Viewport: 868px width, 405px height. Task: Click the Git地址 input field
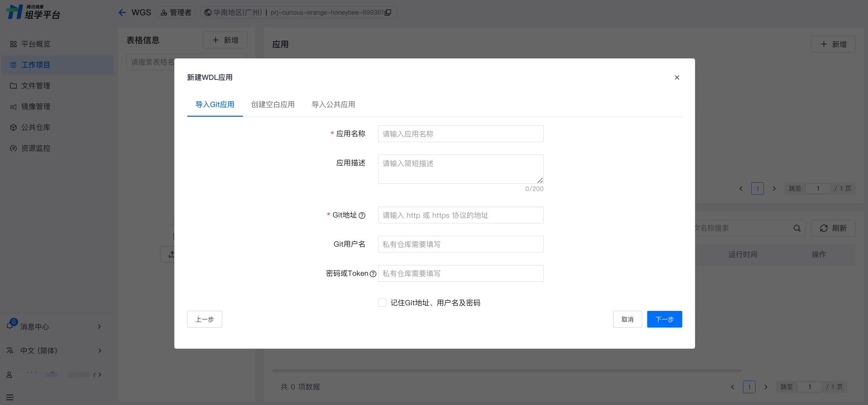tap(460, 215)
